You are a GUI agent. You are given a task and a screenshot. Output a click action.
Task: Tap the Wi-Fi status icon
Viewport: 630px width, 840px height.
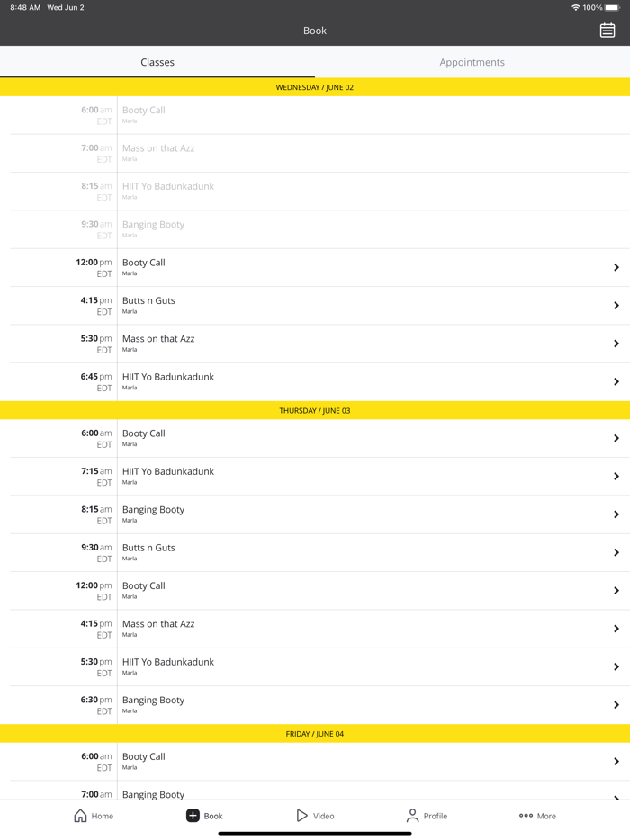pyautogui.click(x=575, y=8)
